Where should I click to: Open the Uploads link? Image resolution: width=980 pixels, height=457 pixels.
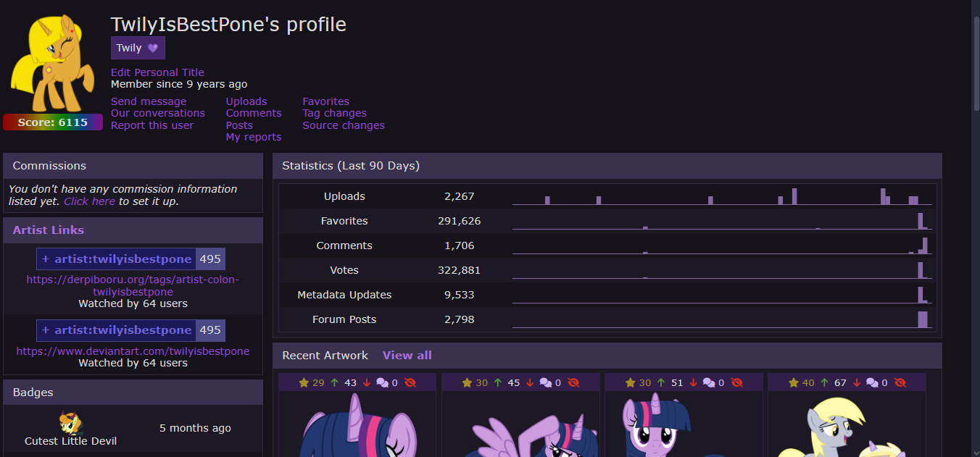click(x=246, y=101)
